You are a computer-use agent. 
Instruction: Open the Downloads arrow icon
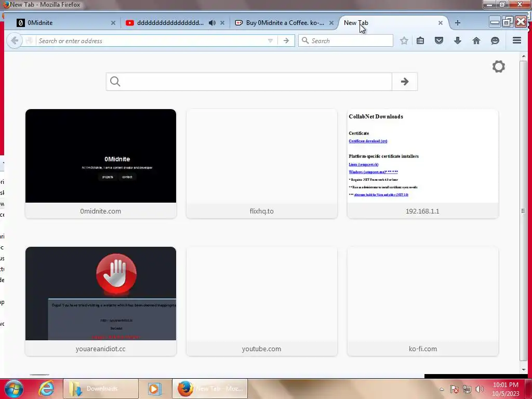[457, 41]
